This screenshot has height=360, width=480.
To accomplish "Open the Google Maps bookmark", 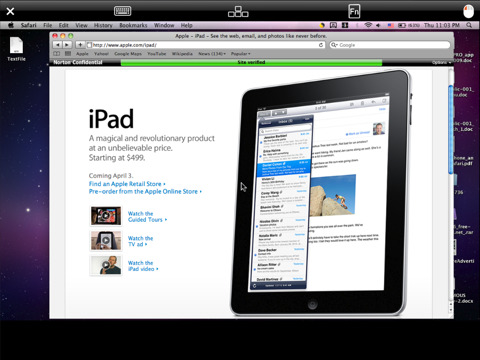I will [128, 54].
